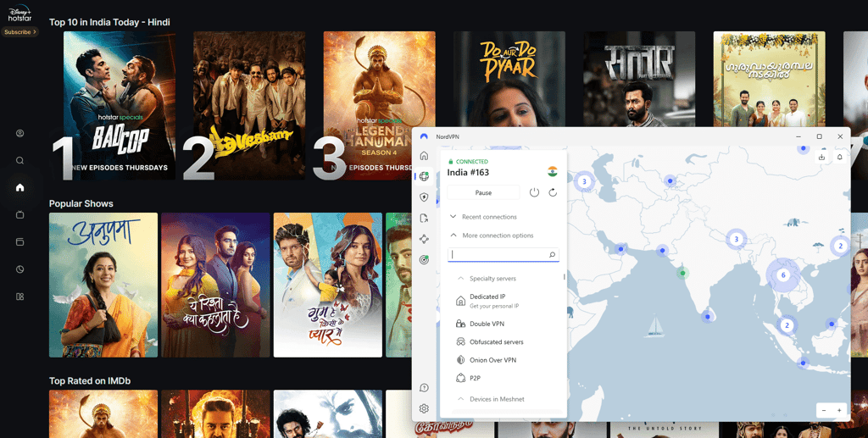The height and width of the screenshot is (438, 868).
Task: Select NordVPN globe VPN connection icon
Action: click(x=424, y=176)
